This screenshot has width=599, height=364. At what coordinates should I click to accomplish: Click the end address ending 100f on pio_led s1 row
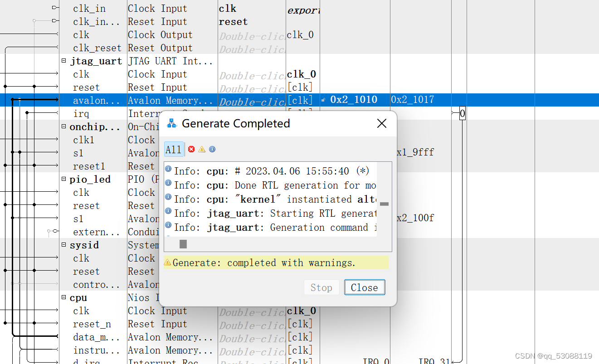pyautogui.click(x=415, y=218)
